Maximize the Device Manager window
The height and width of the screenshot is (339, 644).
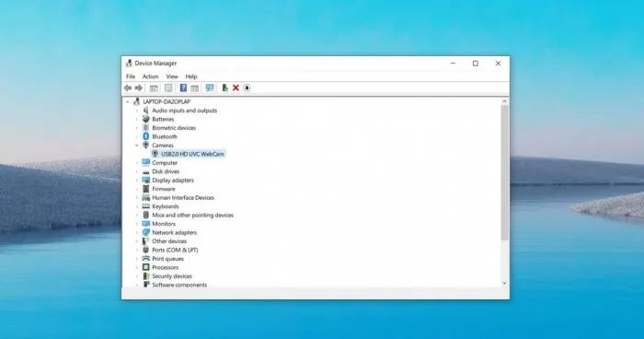point(476,64)
